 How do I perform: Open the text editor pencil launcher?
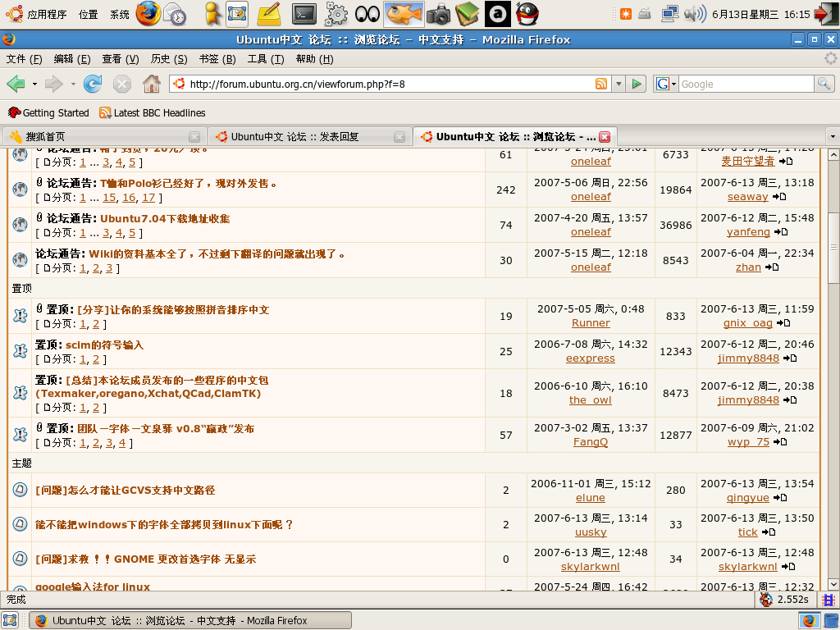269,15
